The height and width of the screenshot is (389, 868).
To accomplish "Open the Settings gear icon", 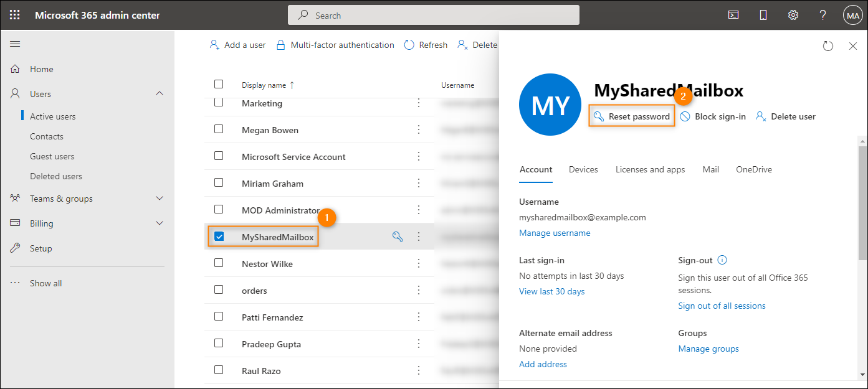I will coord(793,15).
